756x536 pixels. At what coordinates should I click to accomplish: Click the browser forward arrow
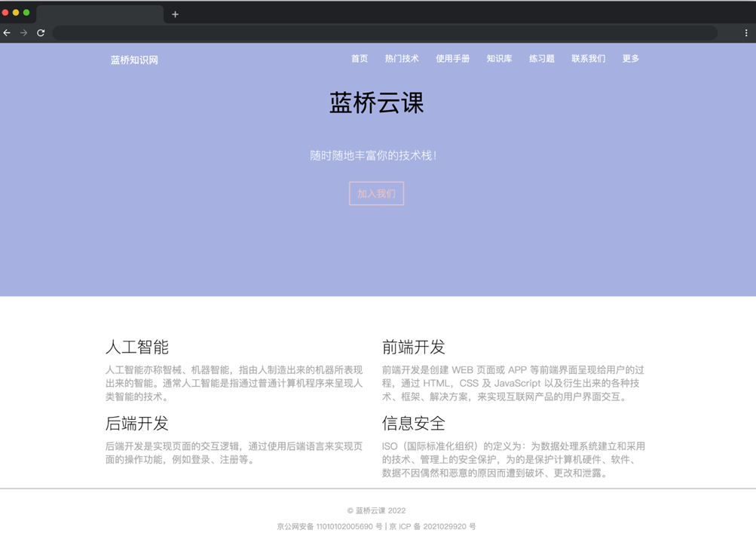click(x=24, y=33)
